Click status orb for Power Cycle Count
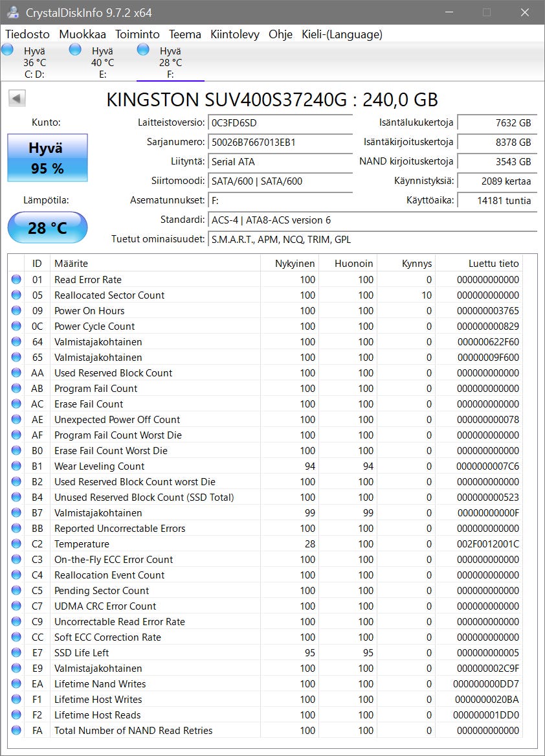 point(16,326)
